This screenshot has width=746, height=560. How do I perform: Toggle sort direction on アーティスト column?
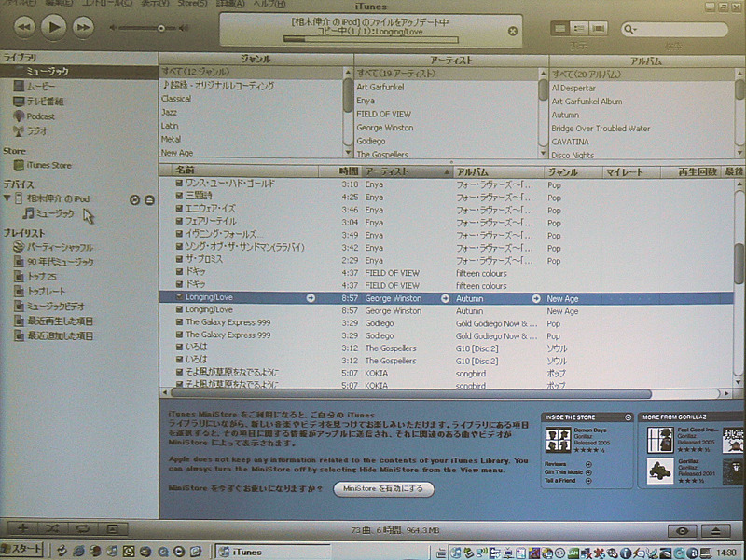tap(407, 171)
